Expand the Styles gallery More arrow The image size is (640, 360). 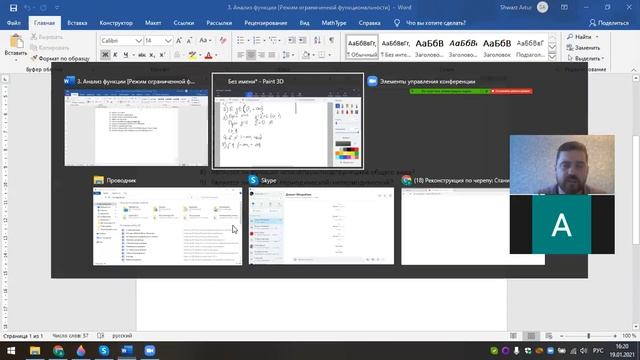click(552, 57)
